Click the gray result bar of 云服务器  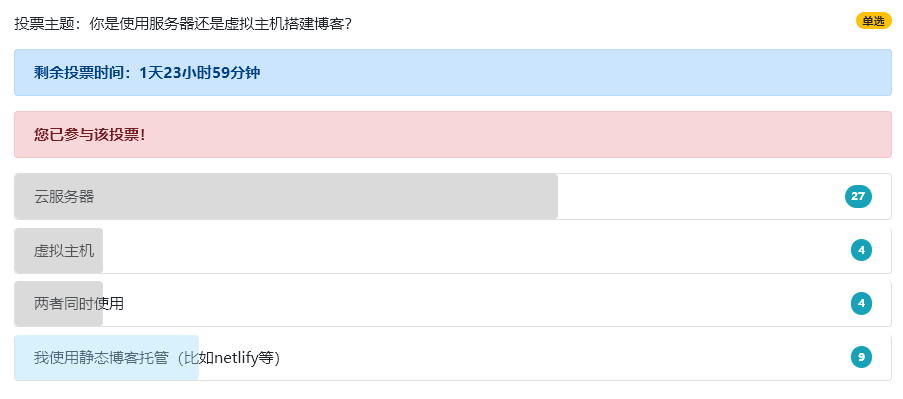click(286, 196)
